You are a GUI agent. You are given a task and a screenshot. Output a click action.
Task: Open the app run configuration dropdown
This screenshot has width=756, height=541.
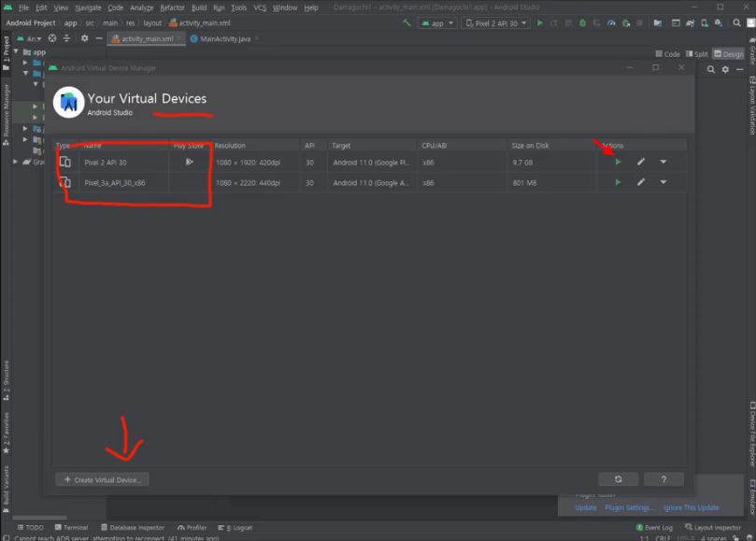pos(437,23)
